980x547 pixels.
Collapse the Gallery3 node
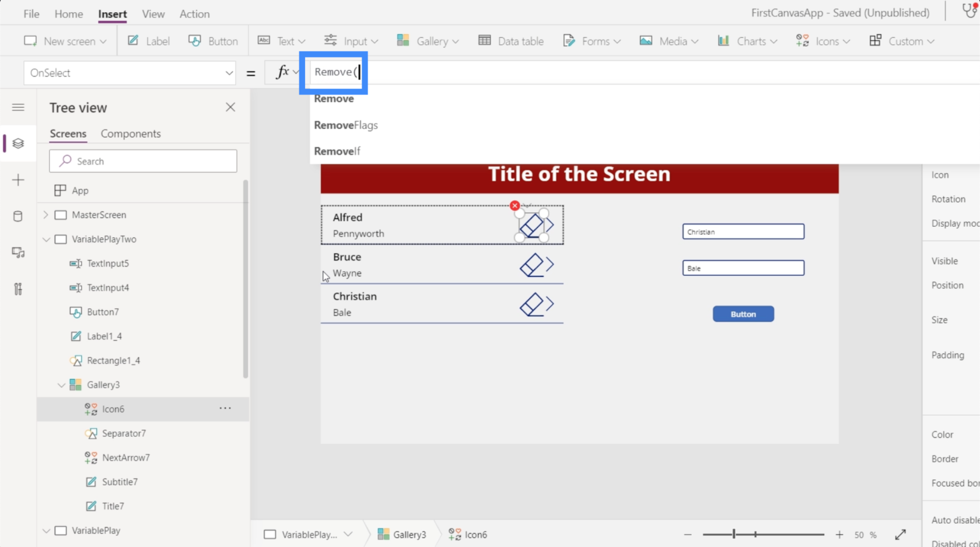coord(61,385)
